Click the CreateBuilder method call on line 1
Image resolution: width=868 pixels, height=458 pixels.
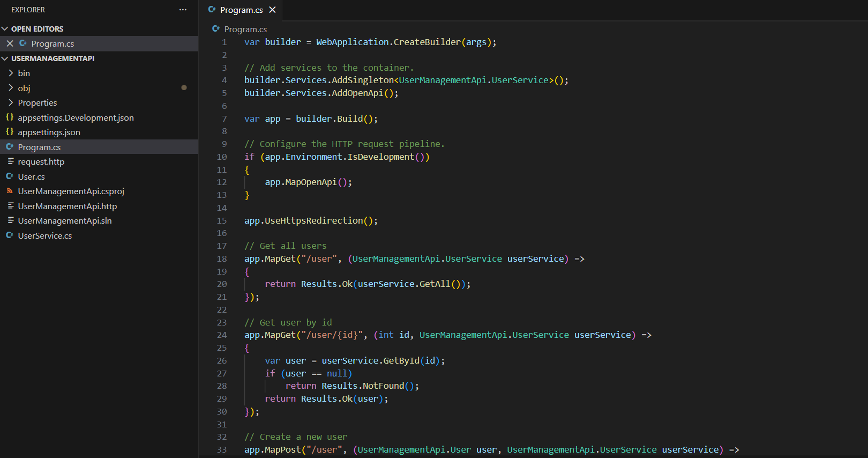click(x=427, y=42)
